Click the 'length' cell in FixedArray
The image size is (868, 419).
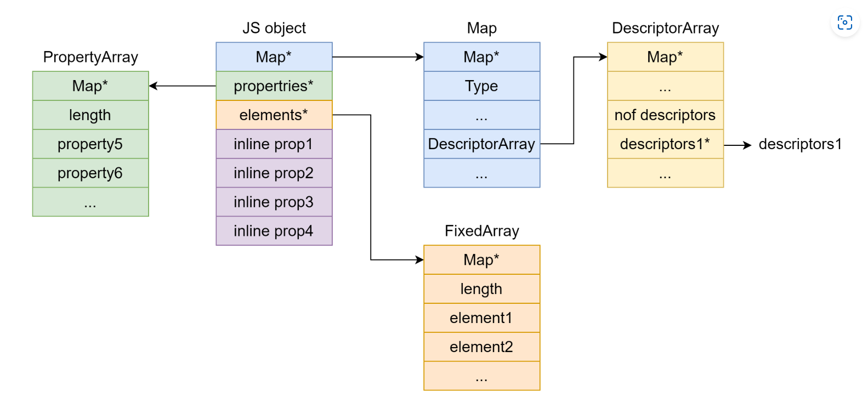tap(481, 289)
